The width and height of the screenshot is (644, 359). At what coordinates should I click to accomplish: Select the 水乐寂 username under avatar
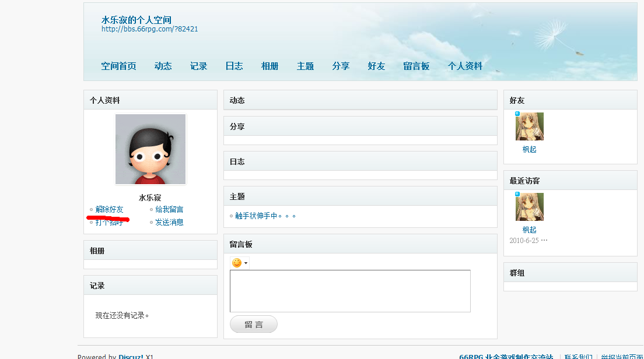point(150,198)
